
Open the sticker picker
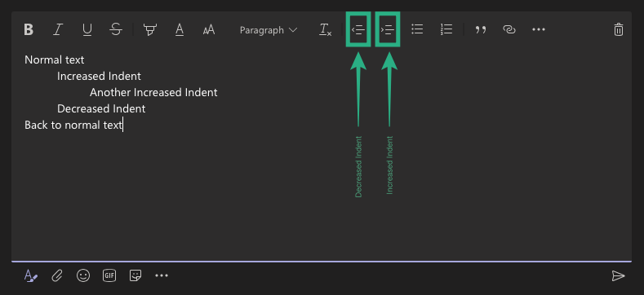point(135,275)
